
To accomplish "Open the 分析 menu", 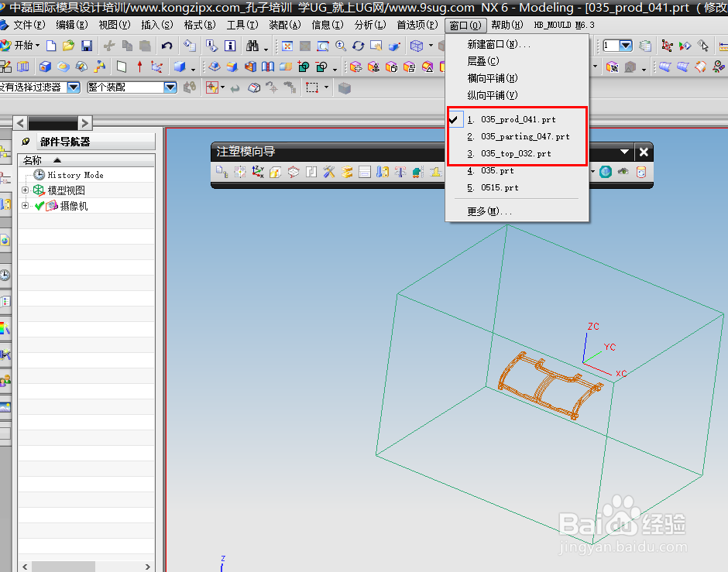I will 370,25.
